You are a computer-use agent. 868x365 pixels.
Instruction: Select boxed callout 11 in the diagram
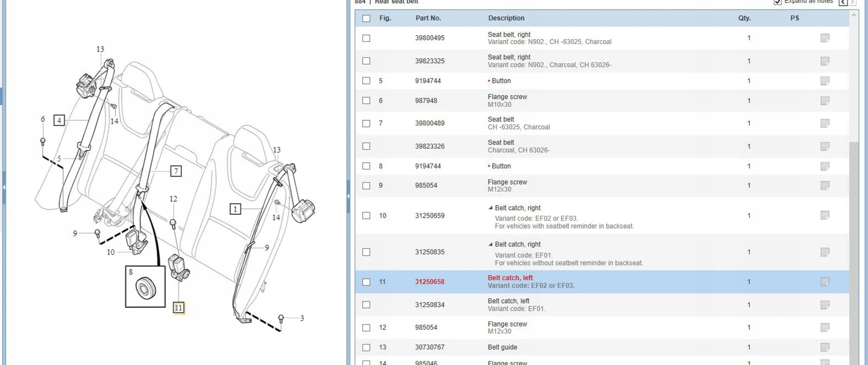point(178,308)
